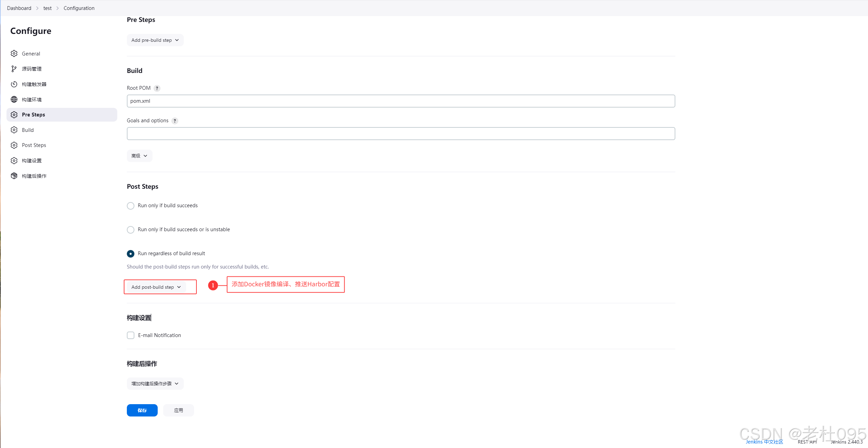Click the Goals and options help icon
The image size is (868, 448).
click(175, 121)
